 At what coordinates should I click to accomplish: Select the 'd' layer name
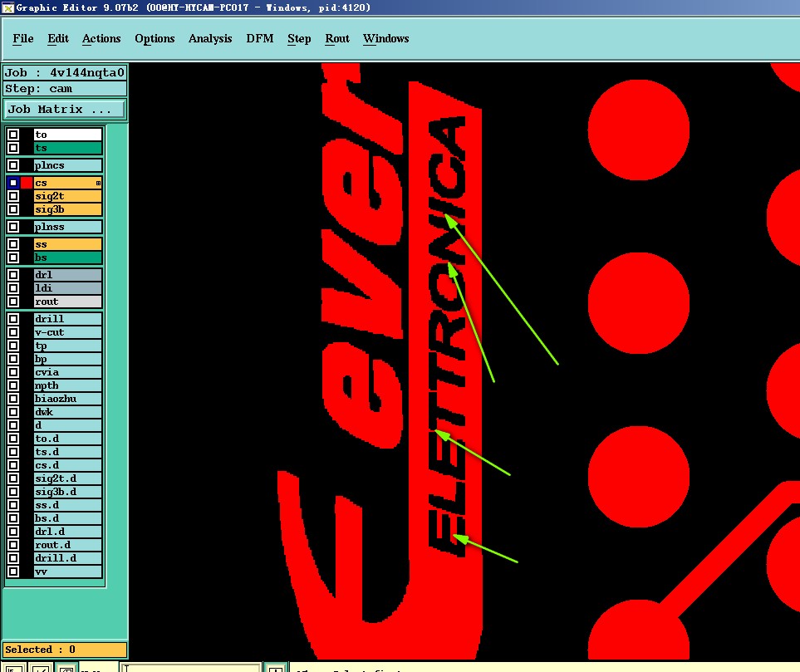pyautogui.click(x=68, y=425)
